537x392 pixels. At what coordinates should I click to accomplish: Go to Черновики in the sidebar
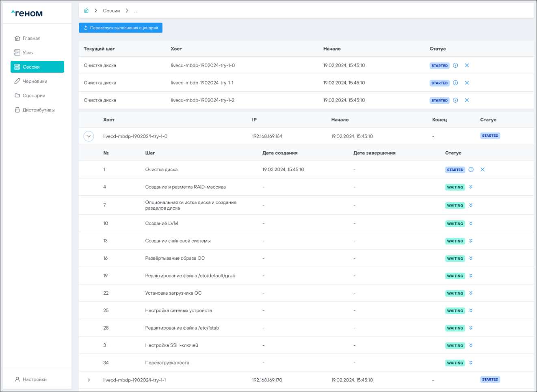[x=35, y=81]
